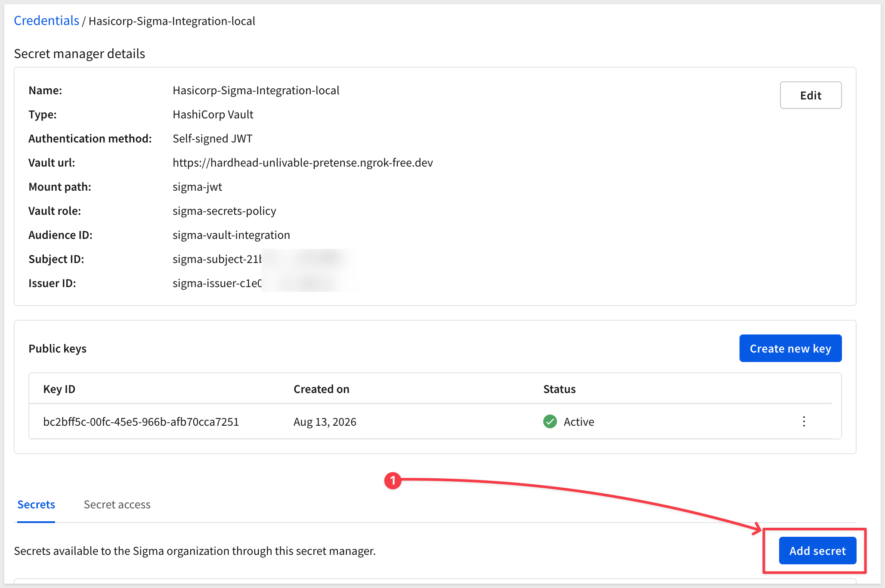Click the Secrets available description text
This screenshot has width=885, height=588.
(195, 551)
